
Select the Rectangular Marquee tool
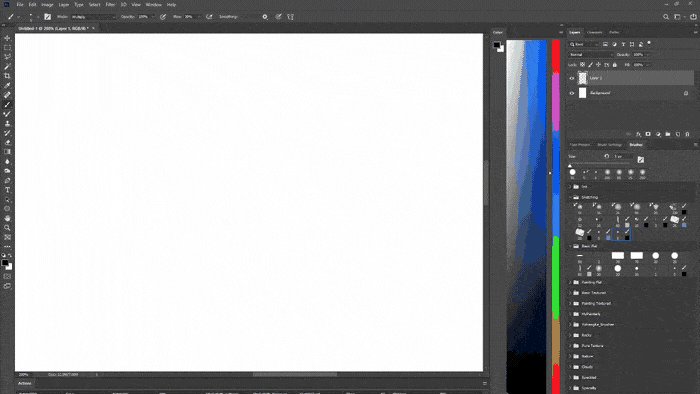click(x=7, y=47)
